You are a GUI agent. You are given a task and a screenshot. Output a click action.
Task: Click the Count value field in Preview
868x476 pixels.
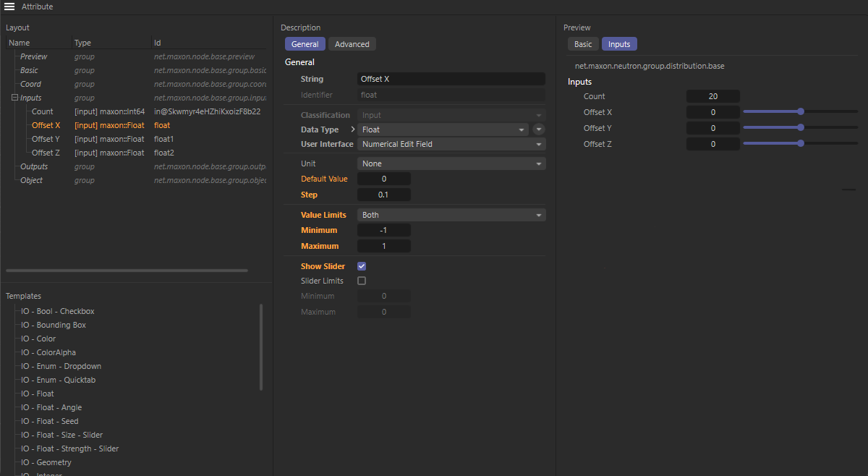tap(712, 96)
